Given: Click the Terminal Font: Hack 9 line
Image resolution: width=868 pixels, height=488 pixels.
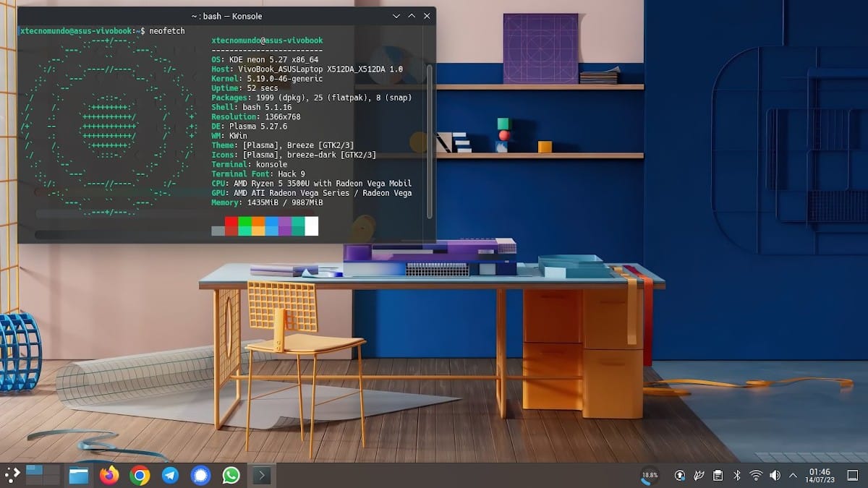Looking at the screenshot, I should [258, 174].
